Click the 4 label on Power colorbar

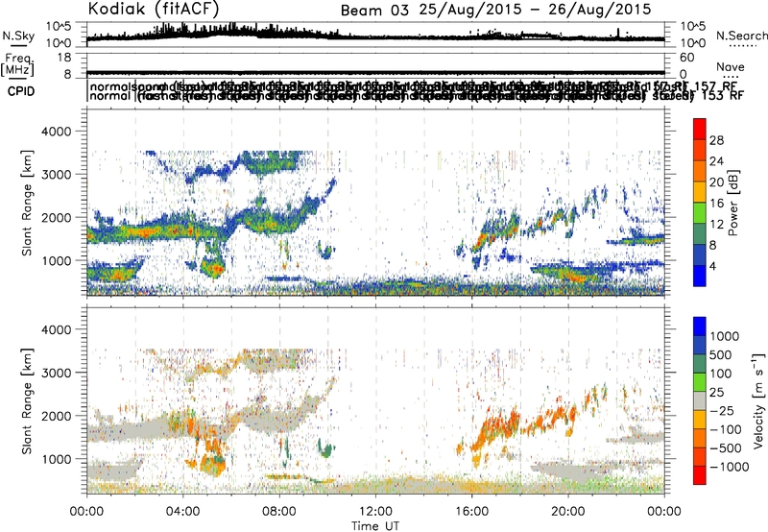[713, 266]
